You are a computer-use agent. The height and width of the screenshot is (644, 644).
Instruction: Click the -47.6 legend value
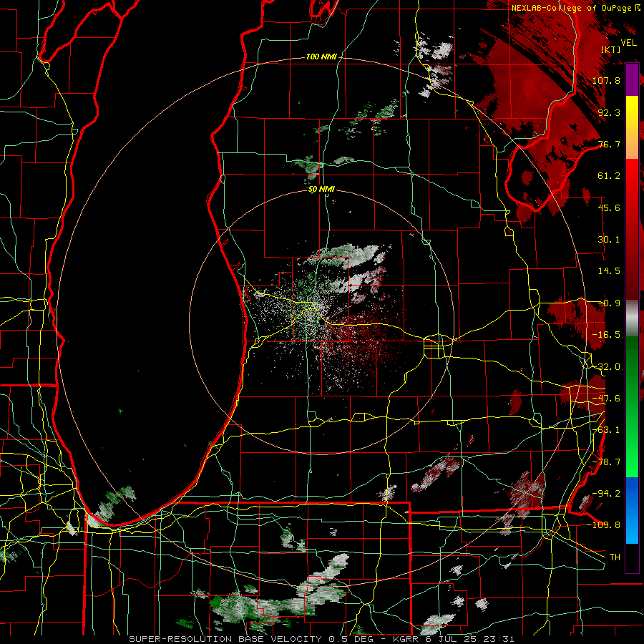(x=606, y=399)
